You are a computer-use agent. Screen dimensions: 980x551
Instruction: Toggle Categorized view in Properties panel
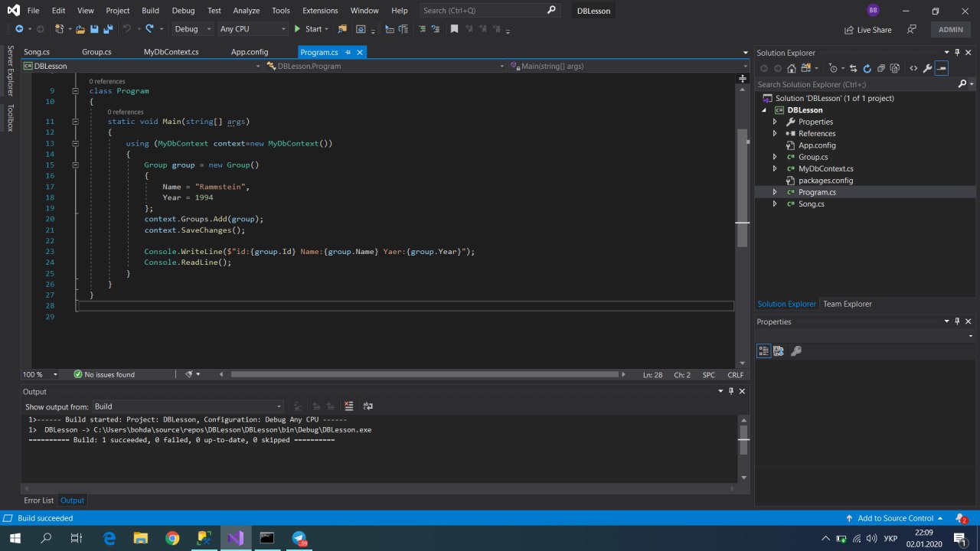[x=763, y=351]
